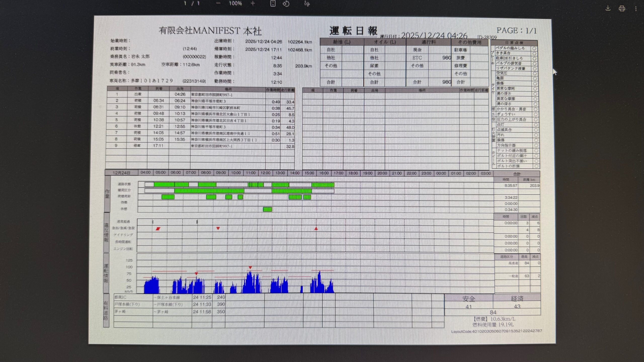The width and height of the screenshot is (644, 362).
Task: Click the fit to page icon
Action: point(273,4)
